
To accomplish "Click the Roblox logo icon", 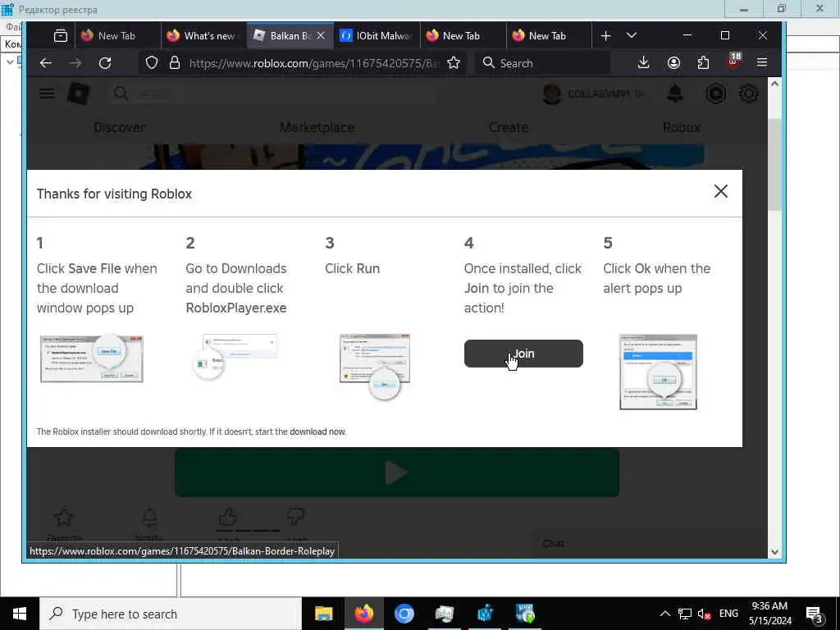I will click(79, 94).
